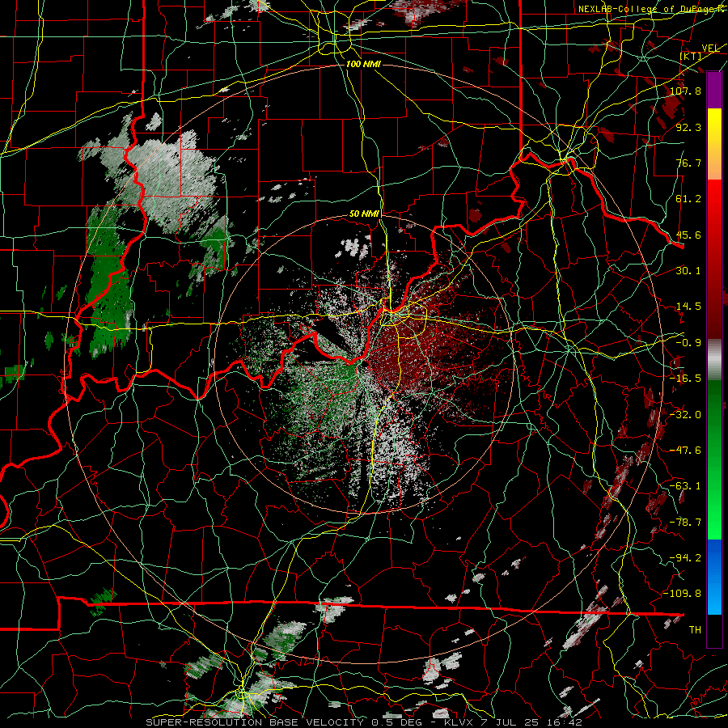Click the NEXLAB-College of DuPage watermark text

click(652, 9)
